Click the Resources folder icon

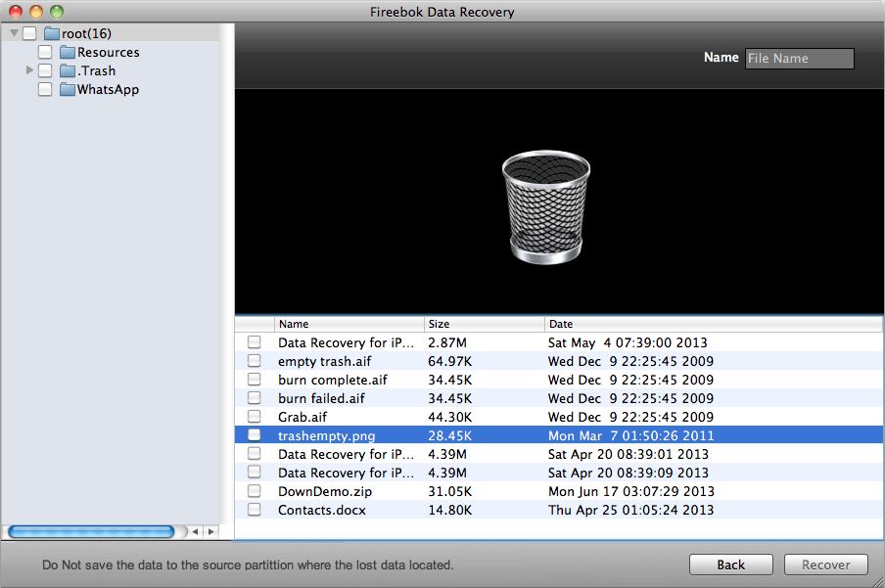coord(68,52)
